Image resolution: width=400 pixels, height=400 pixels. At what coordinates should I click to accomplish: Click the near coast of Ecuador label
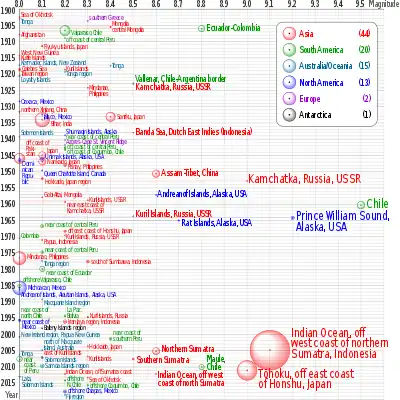(x=69, y=273)
